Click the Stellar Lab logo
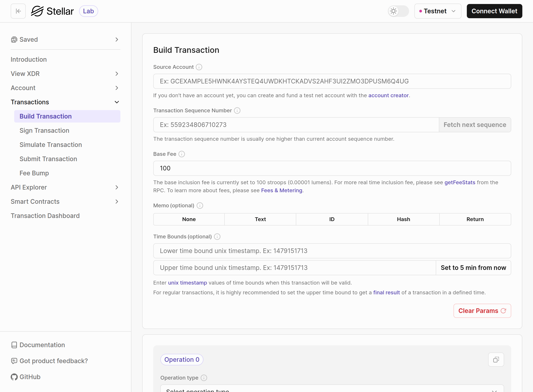The image size is (533, 392). [53, 11]
